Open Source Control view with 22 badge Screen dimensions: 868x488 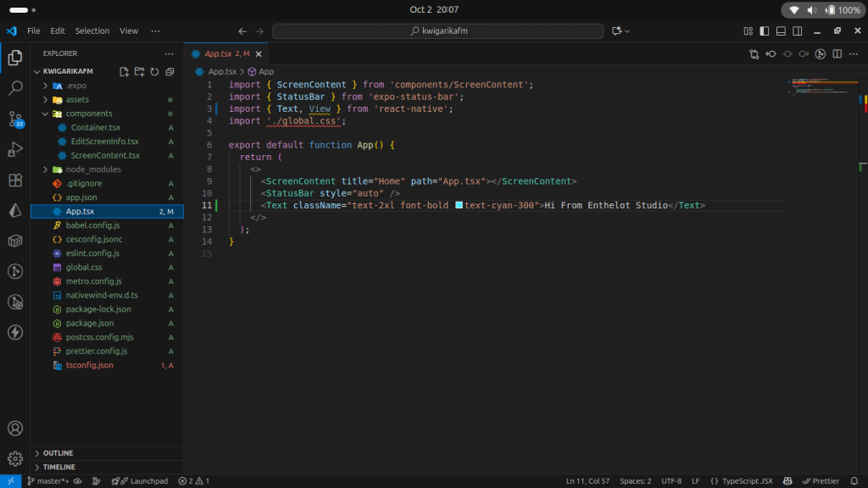pos(15,119)
